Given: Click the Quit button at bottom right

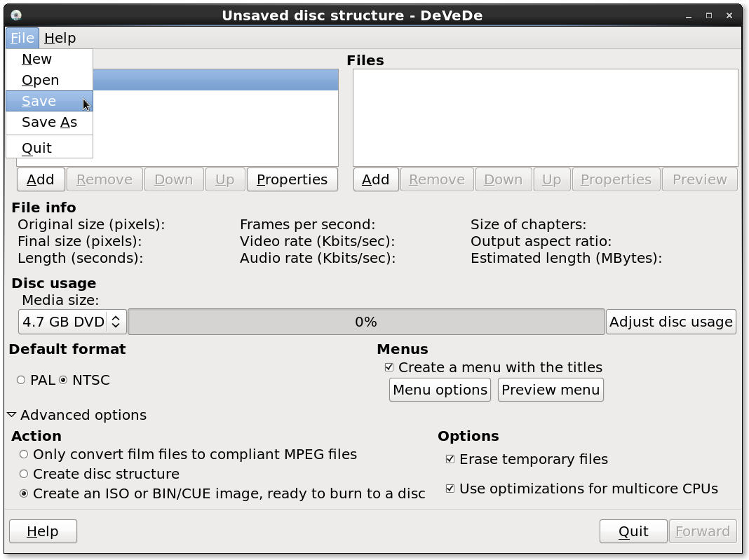Looking at the screenshot, I should pos(633,531).
